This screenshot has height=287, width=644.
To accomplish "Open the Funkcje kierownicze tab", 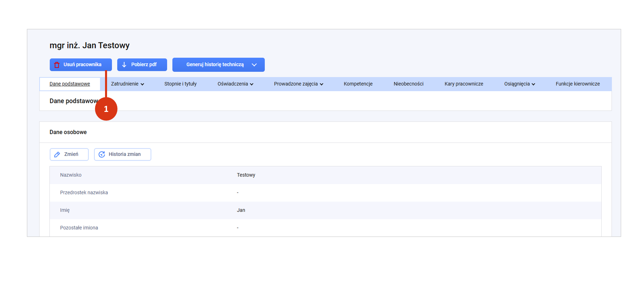I will pyautogui.click(x=578, y=84).
